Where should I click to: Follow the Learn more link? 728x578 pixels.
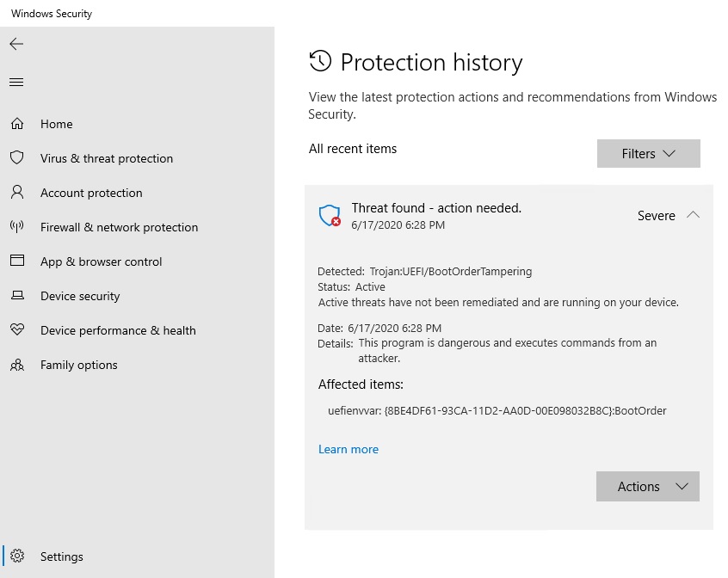point(348,449)
